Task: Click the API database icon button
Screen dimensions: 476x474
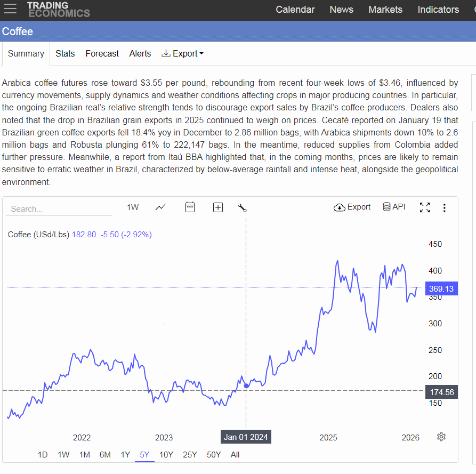Action: (394, 207)
